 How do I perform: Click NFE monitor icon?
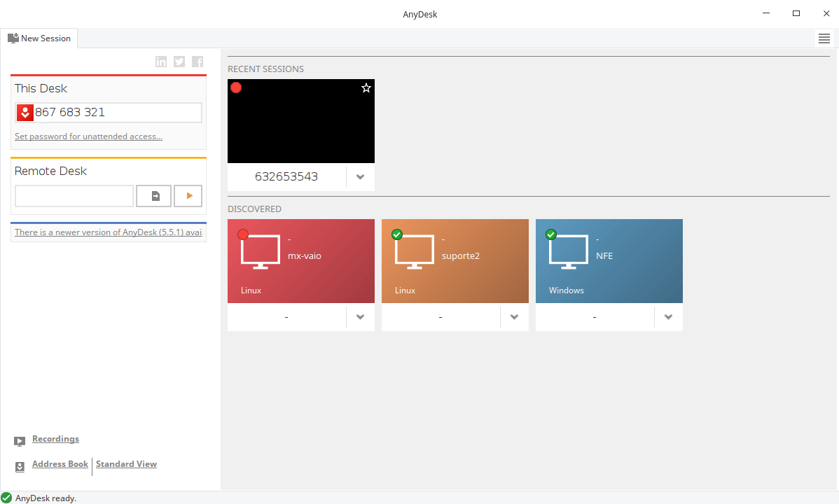point(568,251)
